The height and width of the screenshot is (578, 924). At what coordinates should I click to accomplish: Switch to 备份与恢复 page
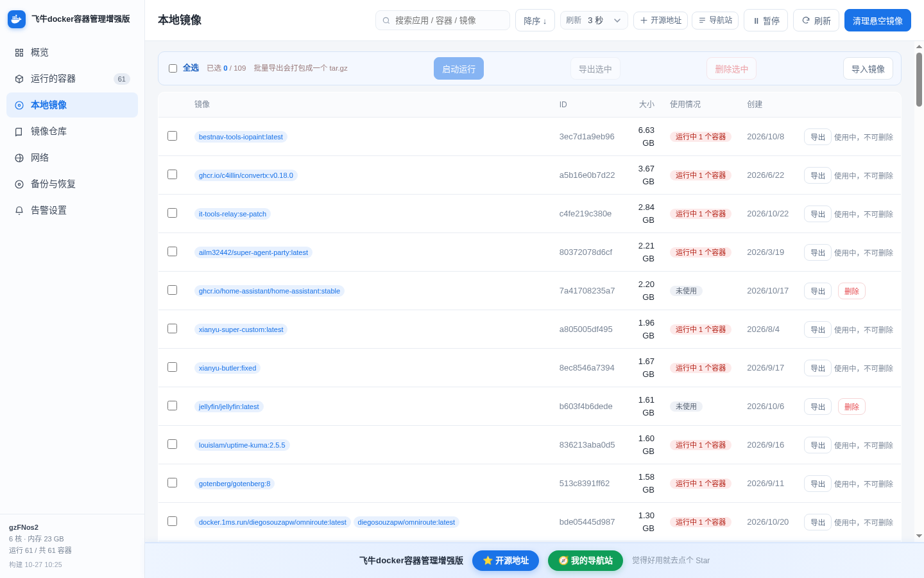(x=72, y=184)
